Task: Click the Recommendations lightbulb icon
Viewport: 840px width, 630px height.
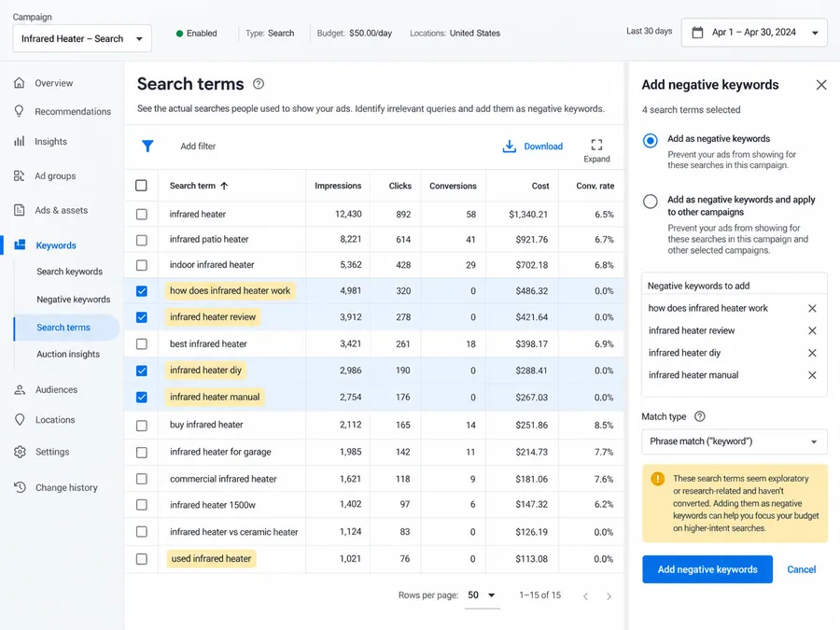Action: pyautogui.click(x=20, y=111)
